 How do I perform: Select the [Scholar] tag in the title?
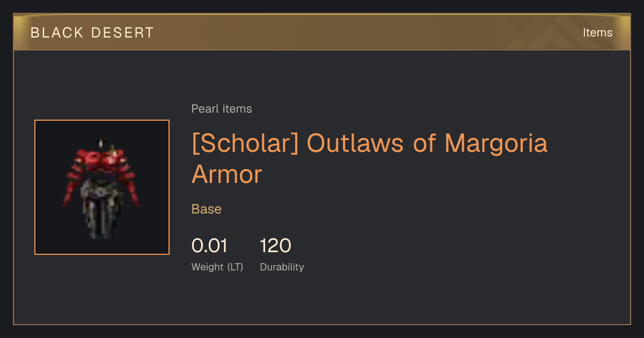245,144
